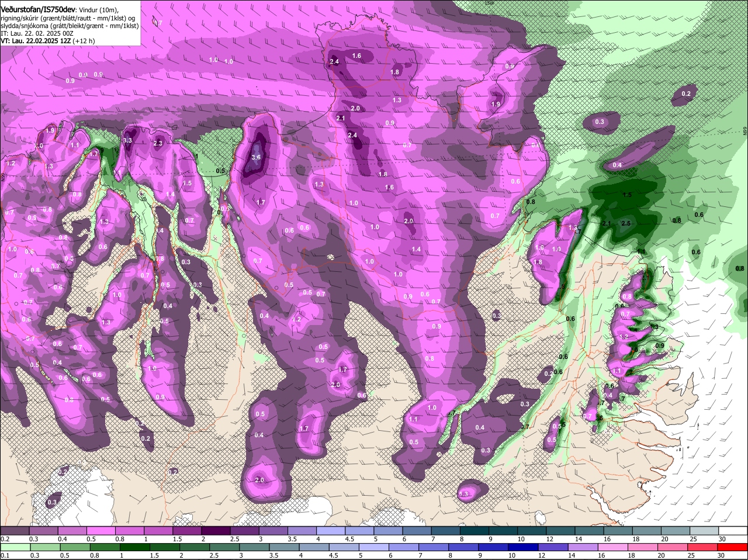
Task: Pick the snow legend swatch between 1 and 1.5
Action: tap(158, 530)
